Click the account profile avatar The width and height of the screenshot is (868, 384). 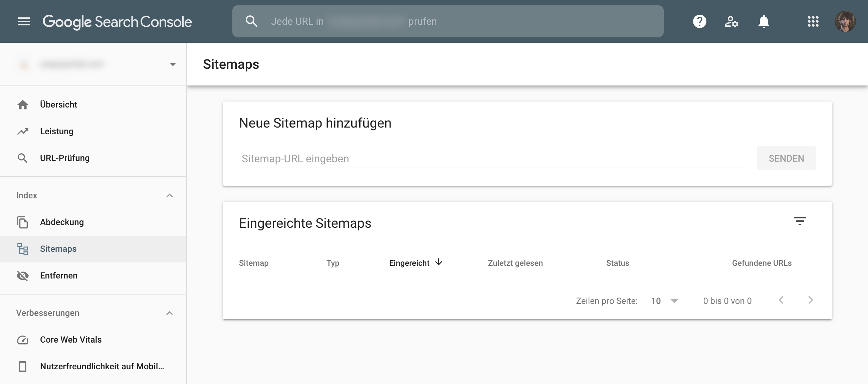tap(845, 21)
